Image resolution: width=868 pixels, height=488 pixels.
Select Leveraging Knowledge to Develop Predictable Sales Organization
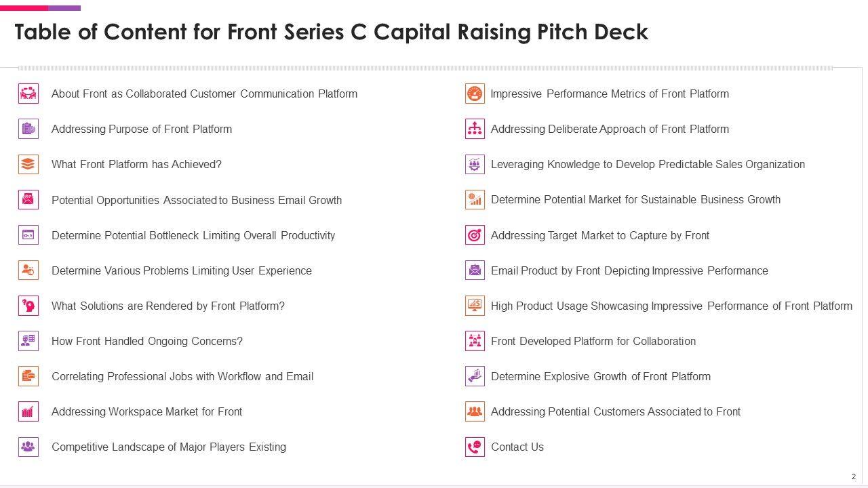point(648,164)
